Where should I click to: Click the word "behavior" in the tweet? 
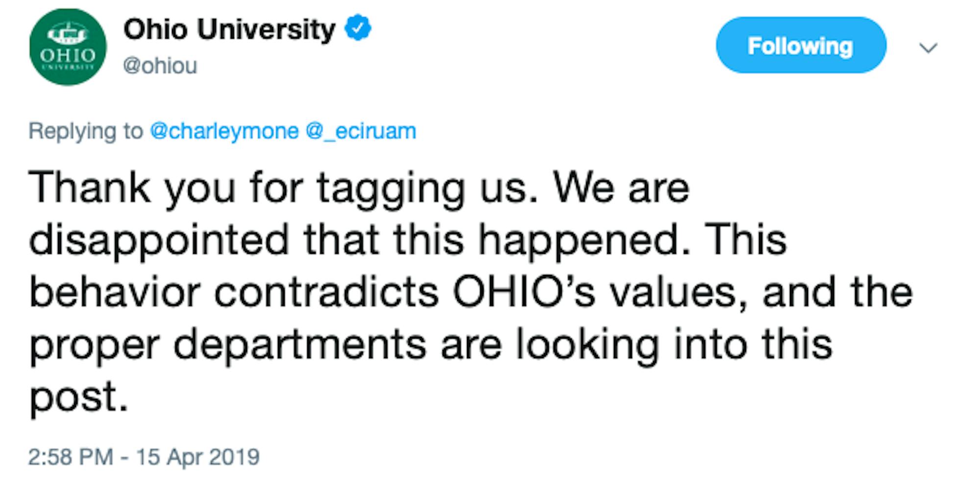115,292
